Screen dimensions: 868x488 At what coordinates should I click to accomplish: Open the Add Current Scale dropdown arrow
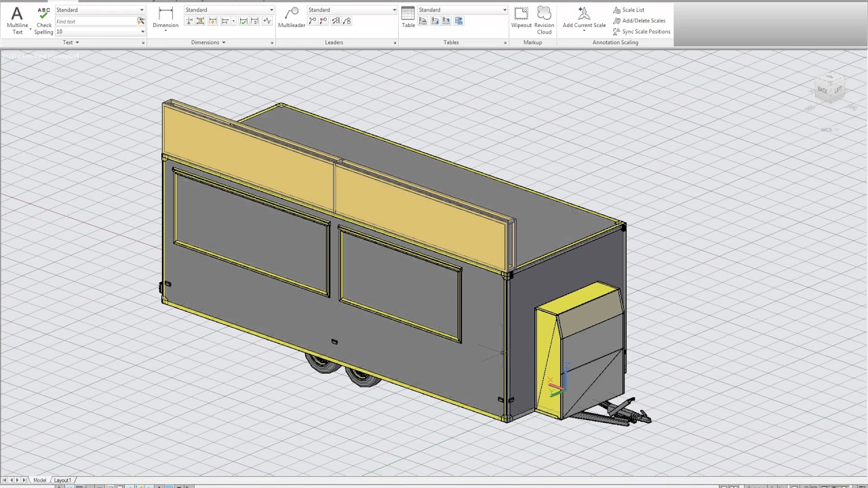[x=584, y=31]
